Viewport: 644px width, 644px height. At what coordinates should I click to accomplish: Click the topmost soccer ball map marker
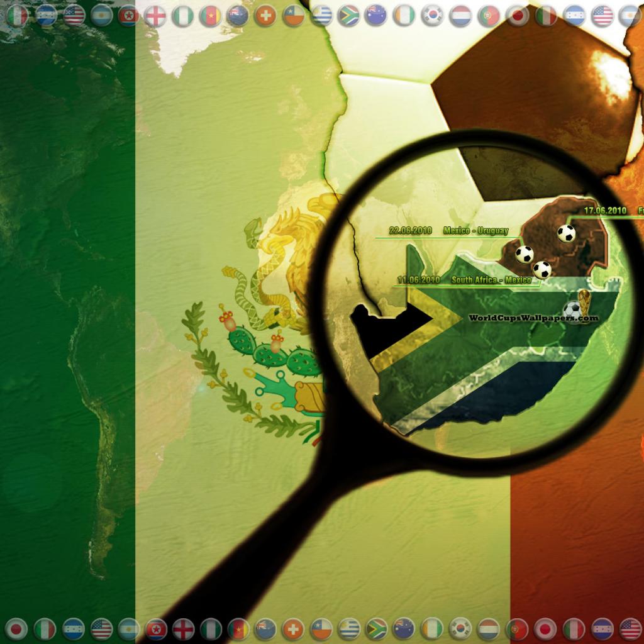566,233
